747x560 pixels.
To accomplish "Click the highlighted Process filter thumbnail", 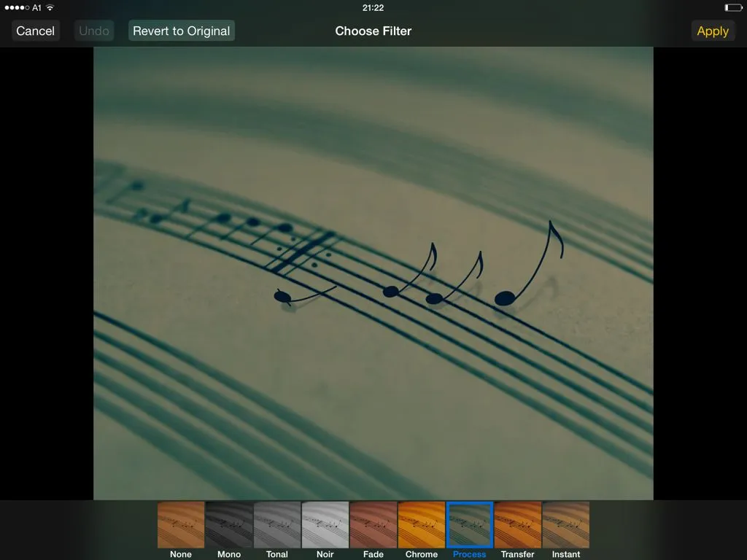I will tap(470, 525).
